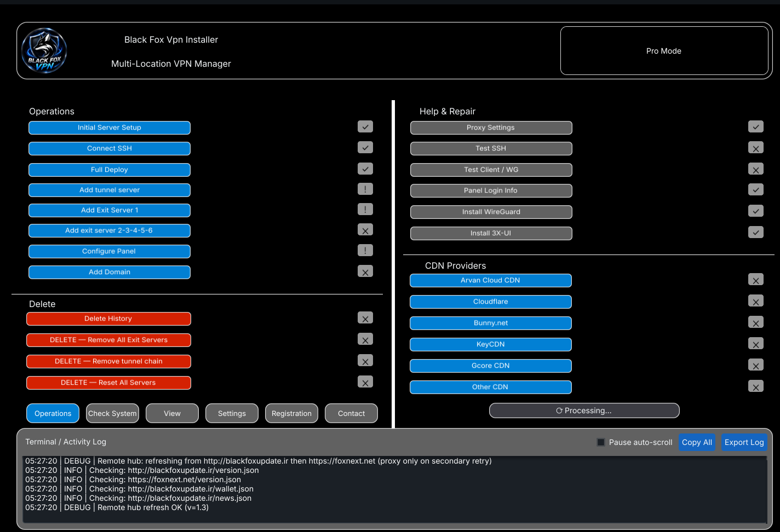This screenshot has height=532, width=780.
Task: Open Configure Panel
Action: tap(110, 251)
